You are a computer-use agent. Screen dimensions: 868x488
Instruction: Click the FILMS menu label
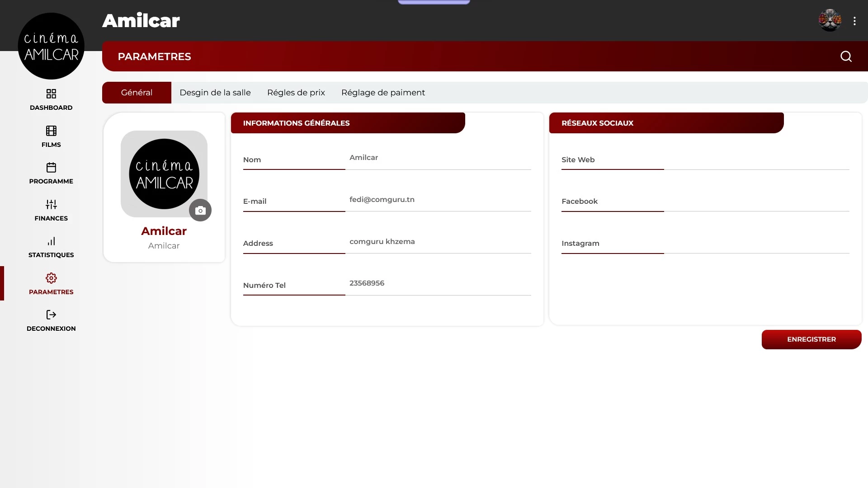(x=51, y=145)
